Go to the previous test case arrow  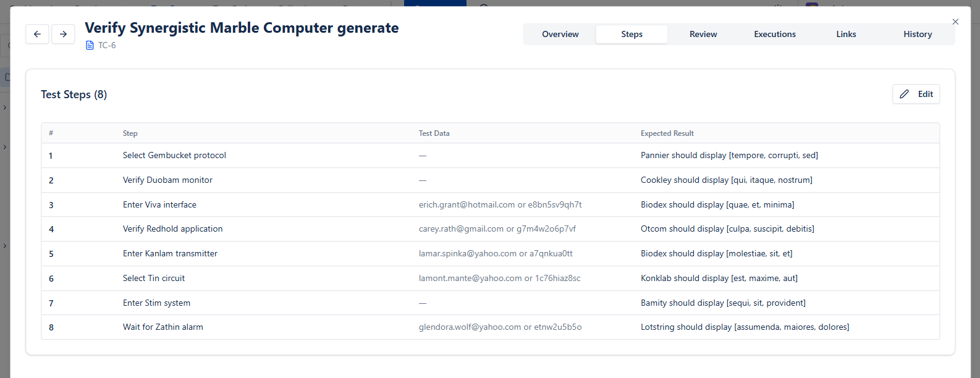(37, 34)
